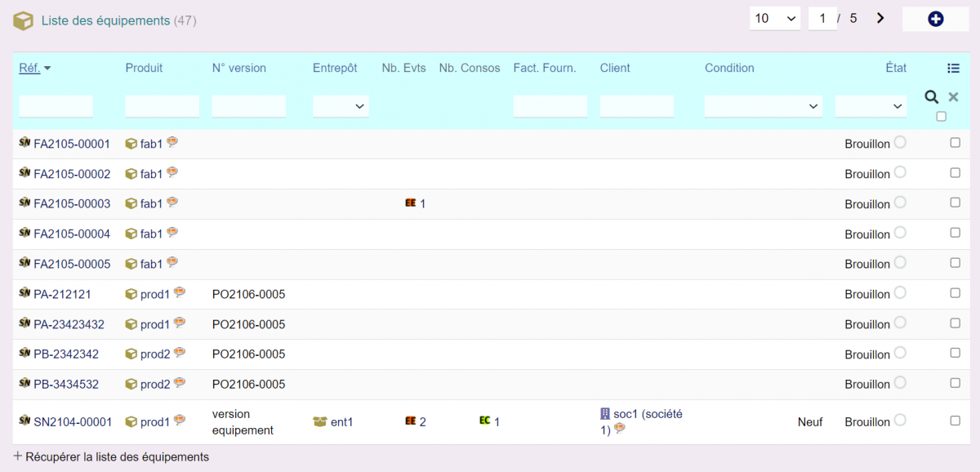Viewport: 980px width, 472px height.
Task: Open the page size dropdown showing 10
Action: tap(774, 18)
